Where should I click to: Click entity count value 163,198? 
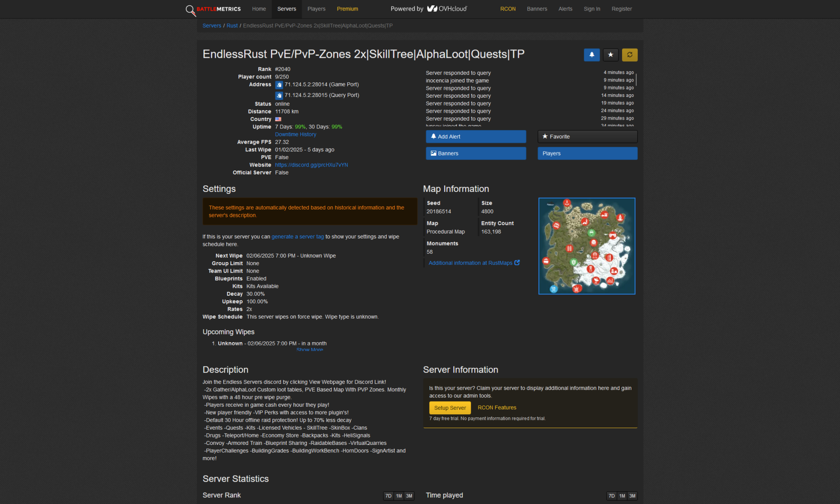tap(491, 232)
